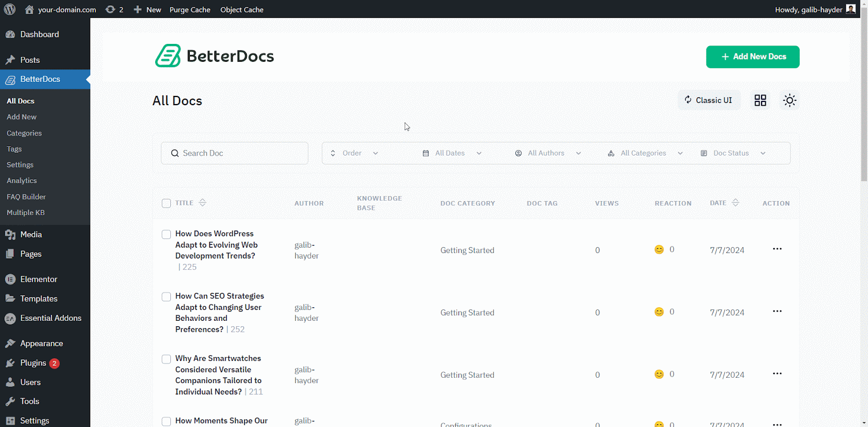Viewport: 868px width, 427px height.
Task: Click Add New Docs button
Action: point(752,57)
